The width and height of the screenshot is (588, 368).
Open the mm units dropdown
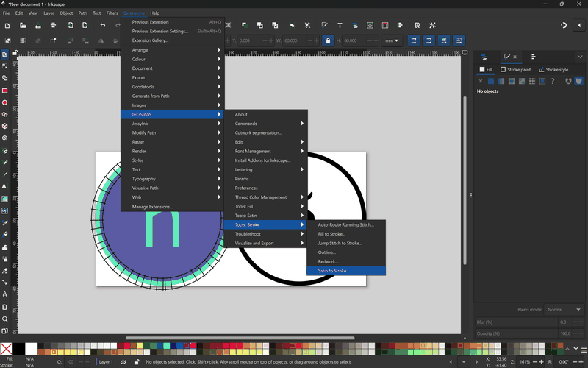coord(392,40)
